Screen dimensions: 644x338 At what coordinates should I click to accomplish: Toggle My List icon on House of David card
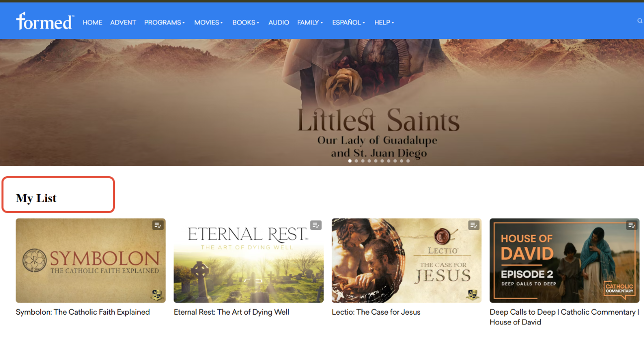(x=632, y=225)
